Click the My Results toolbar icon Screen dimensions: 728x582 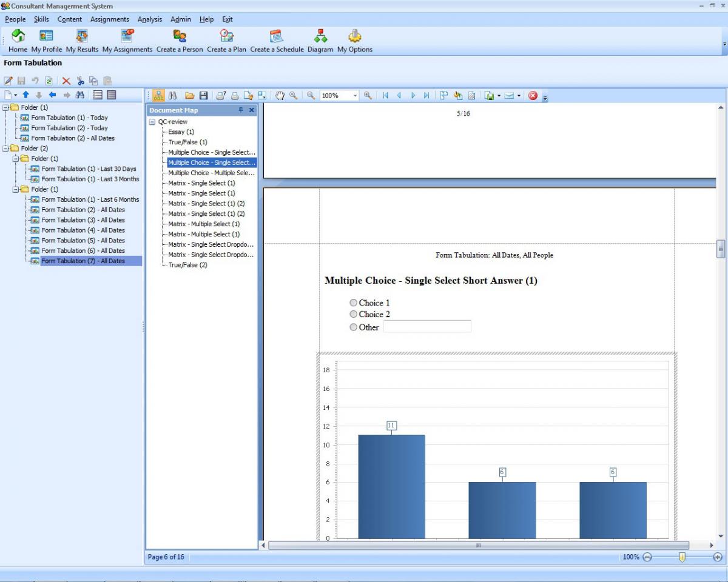pos(82,36)
